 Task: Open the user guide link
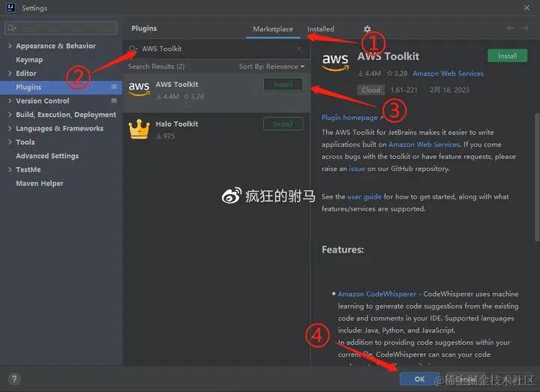click(x=364, y=197)
